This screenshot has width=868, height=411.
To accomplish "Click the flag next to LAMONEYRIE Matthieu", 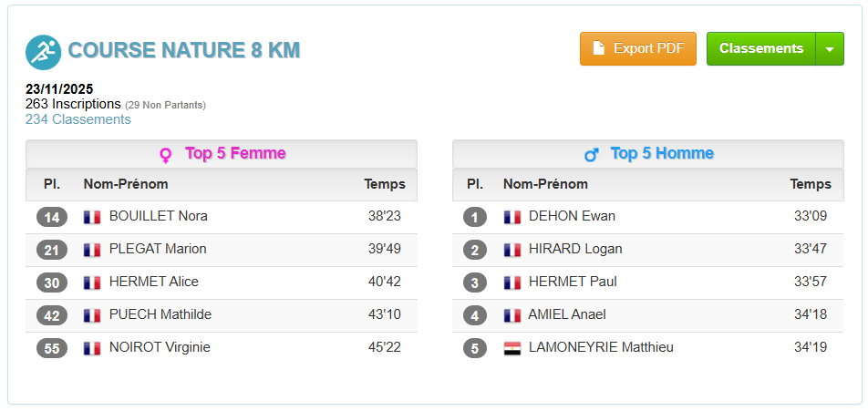I will (512, 348).
